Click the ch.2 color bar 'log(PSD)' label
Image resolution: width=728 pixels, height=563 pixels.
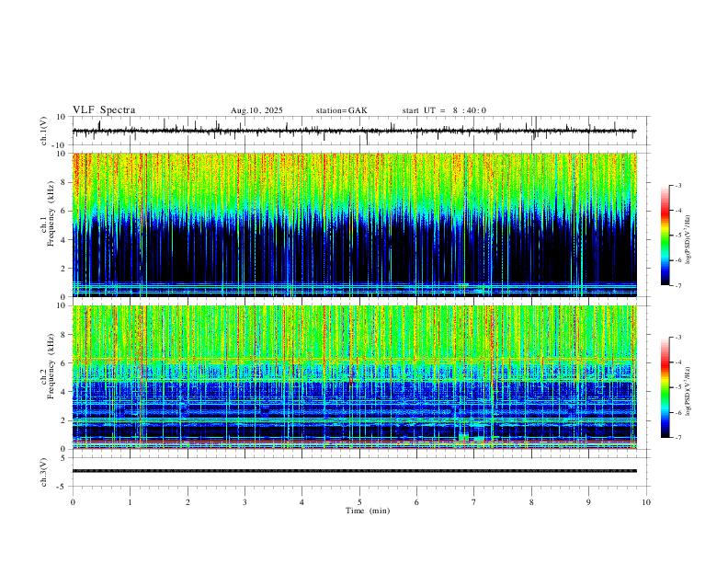pyautogui.click(x=688, y=391)
